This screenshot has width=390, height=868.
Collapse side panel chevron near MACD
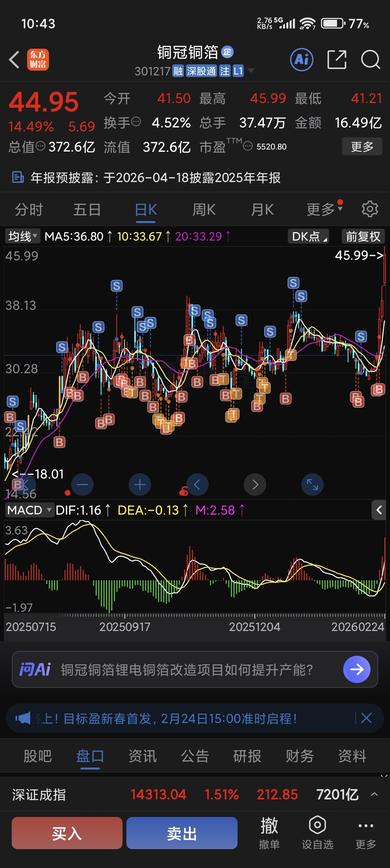click(379, 510)
